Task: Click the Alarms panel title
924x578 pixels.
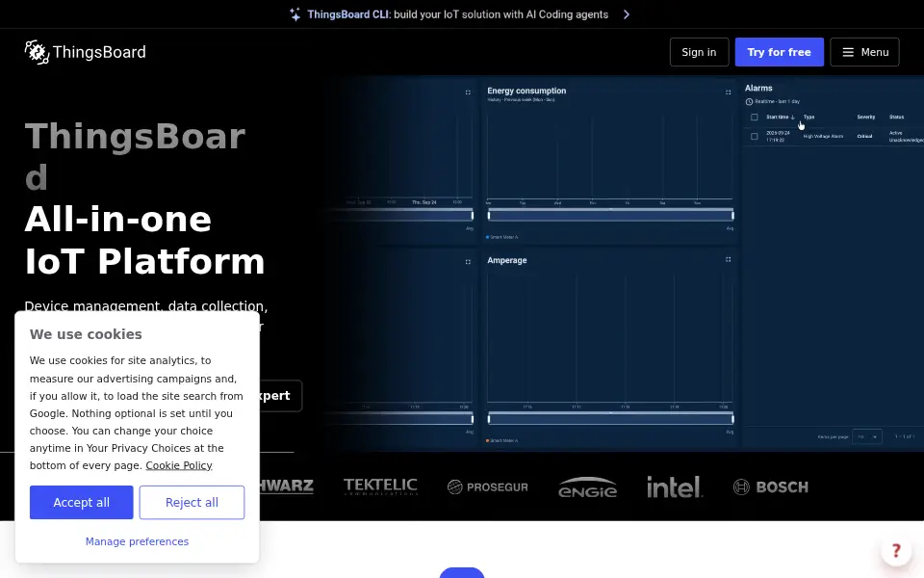Action: pyautogui.click(x=758, y=88)
